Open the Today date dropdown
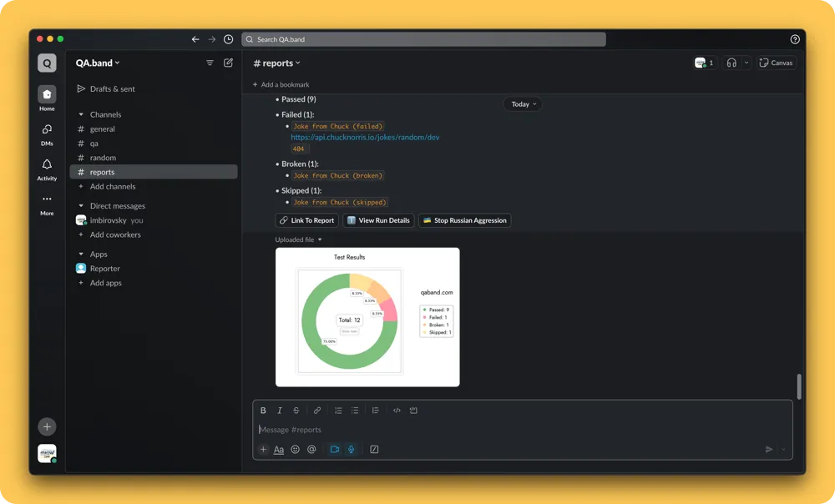The image size is (835, 504). (x=524, y=104)
